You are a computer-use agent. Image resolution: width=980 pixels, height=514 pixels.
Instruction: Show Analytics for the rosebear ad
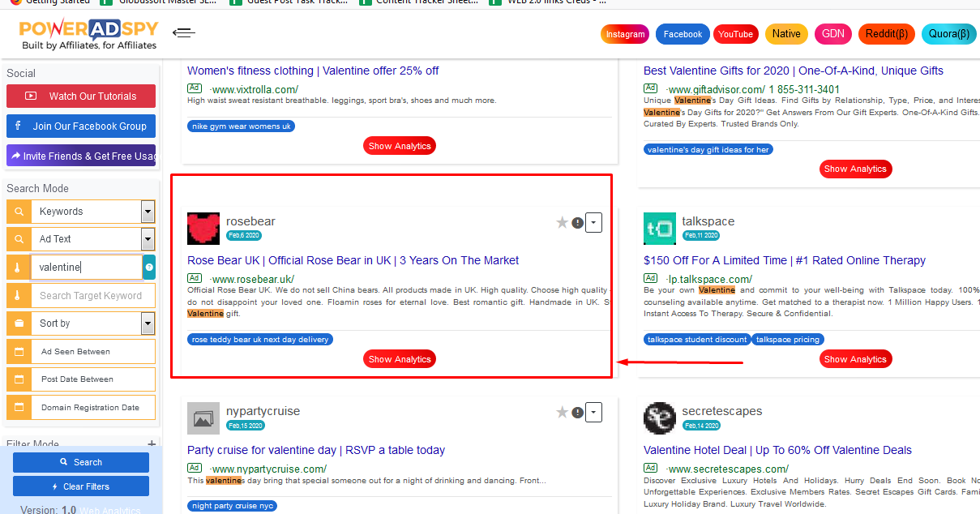400,359
